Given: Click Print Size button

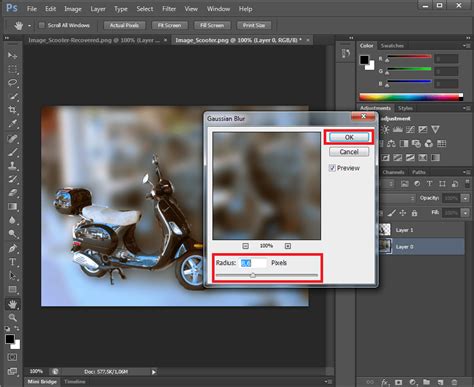Looking at the screenshot, I should click(254, 25).
